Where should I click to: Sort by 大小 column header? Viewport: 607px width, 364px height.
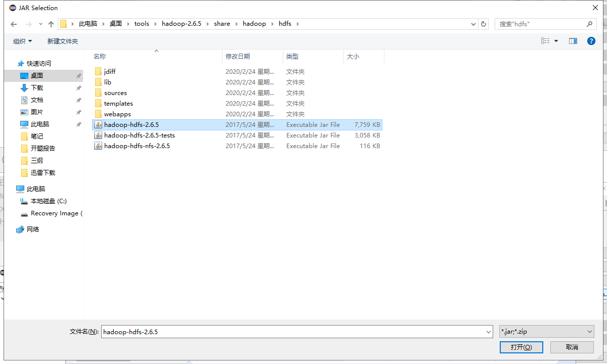click(353, 56)
